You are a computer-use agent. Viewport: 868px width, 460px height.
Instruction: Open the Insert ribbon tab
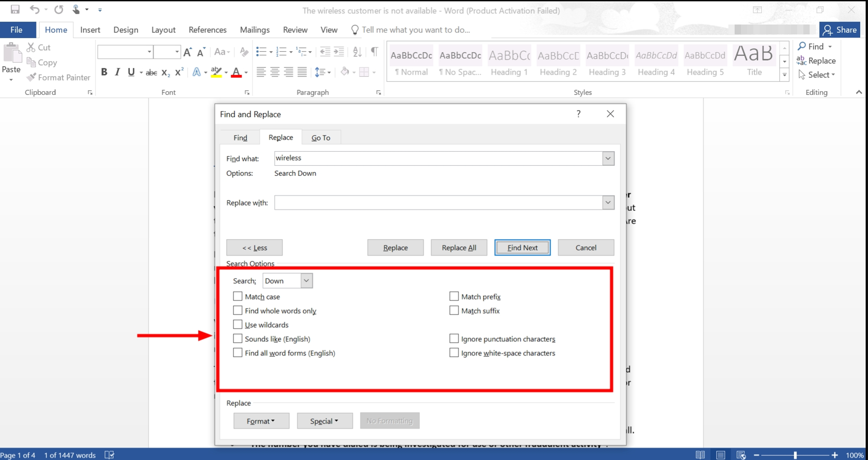(90, 30)
